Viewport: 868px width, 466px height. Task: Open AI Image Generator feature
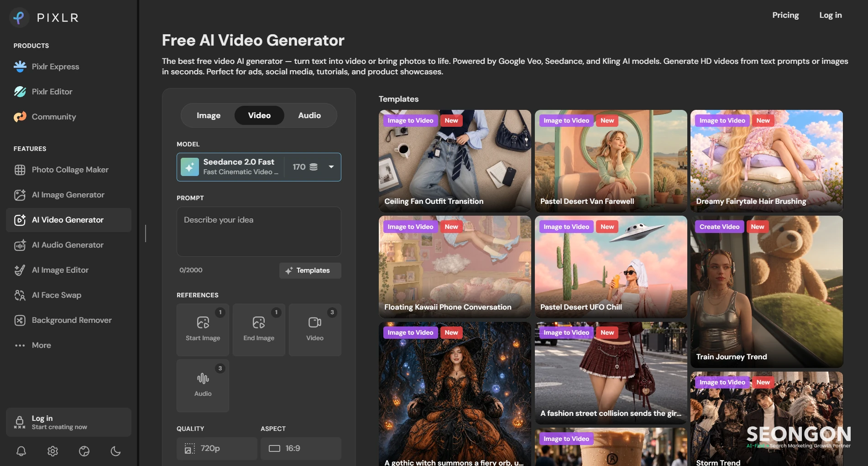click(68, 195)
